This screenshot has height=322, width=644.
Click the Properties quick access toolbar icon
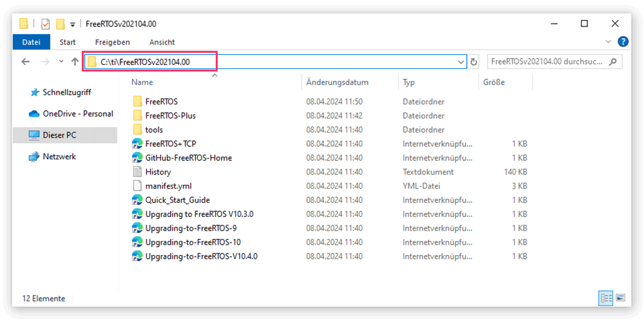pyautogui.click(x=46, y=24)
